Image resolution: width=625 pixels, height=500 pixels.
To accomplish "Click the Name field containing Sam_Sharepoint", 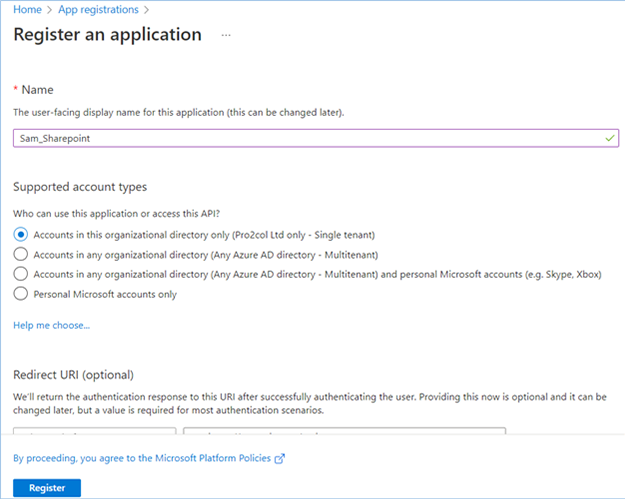I will [316, 138].
